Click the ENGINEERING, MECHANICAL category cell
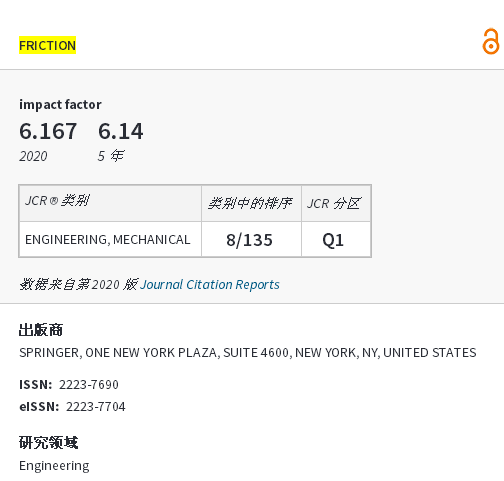 pyautogui.click(x=110, y=239)
